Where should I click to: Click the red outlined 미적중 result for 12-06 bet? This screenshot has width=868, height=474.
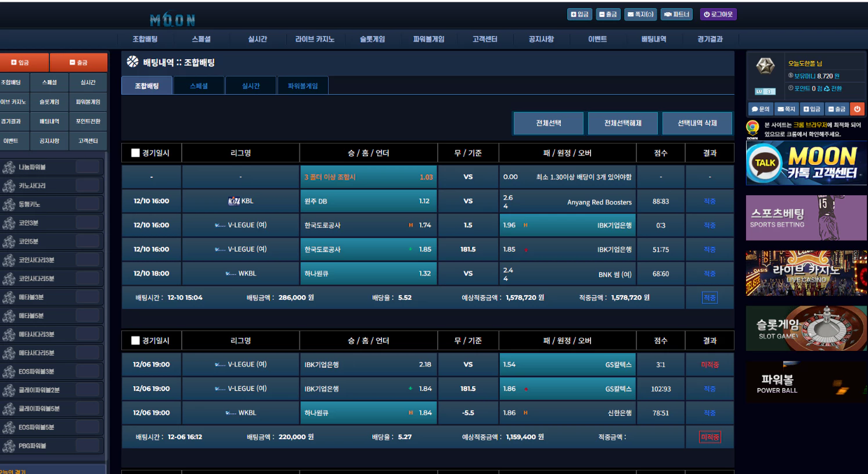(710, 437)
